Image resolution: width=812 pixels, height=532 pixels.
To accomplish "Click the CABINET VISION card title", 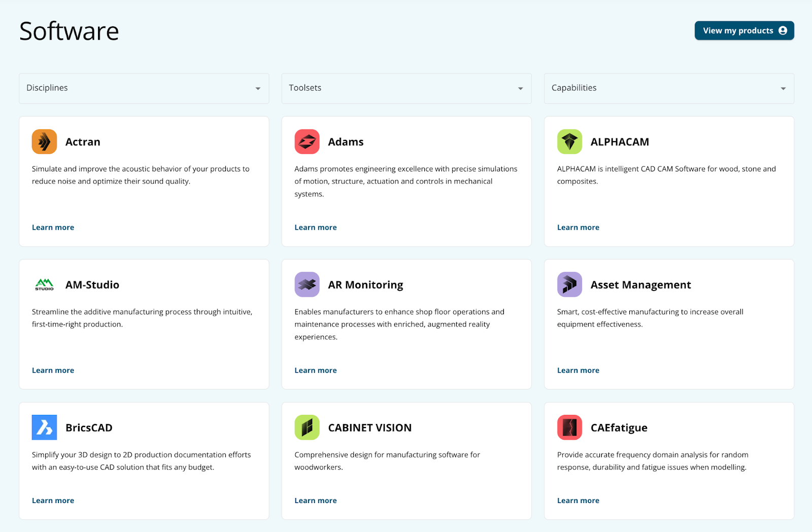I will coord(369,428).
